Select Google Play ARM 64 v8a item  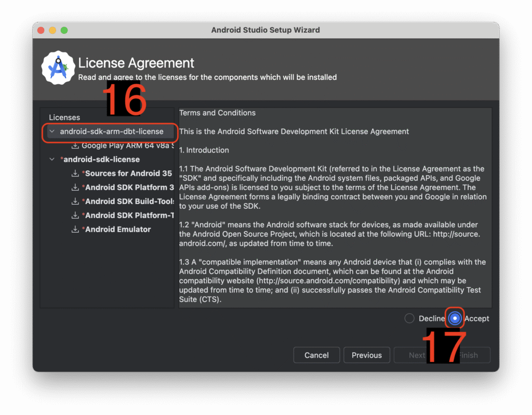point(128,145)
